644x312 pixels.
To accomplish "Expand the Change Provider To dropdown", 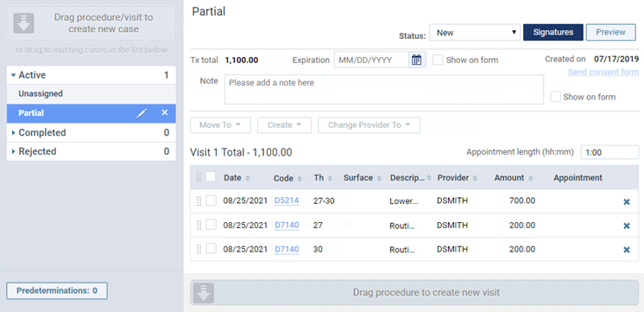I will click(369, 125).
